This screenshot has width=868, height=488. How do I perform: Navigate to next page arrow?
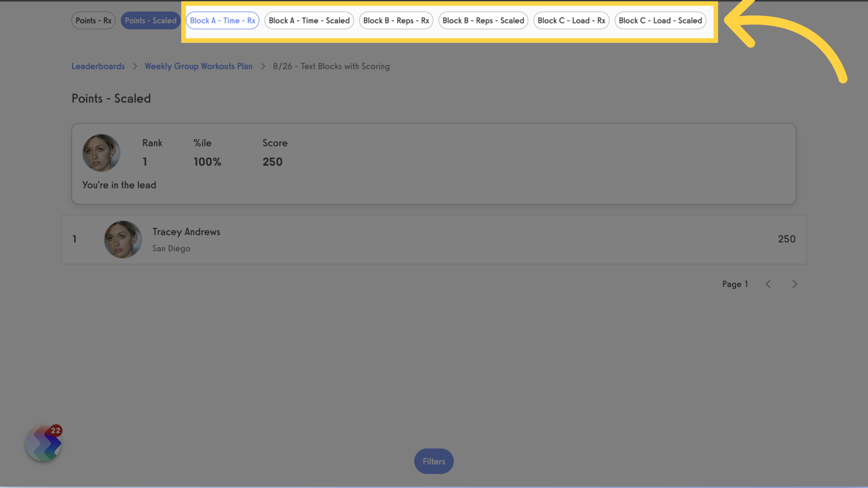pyautogui.click(x=795, y=284)
